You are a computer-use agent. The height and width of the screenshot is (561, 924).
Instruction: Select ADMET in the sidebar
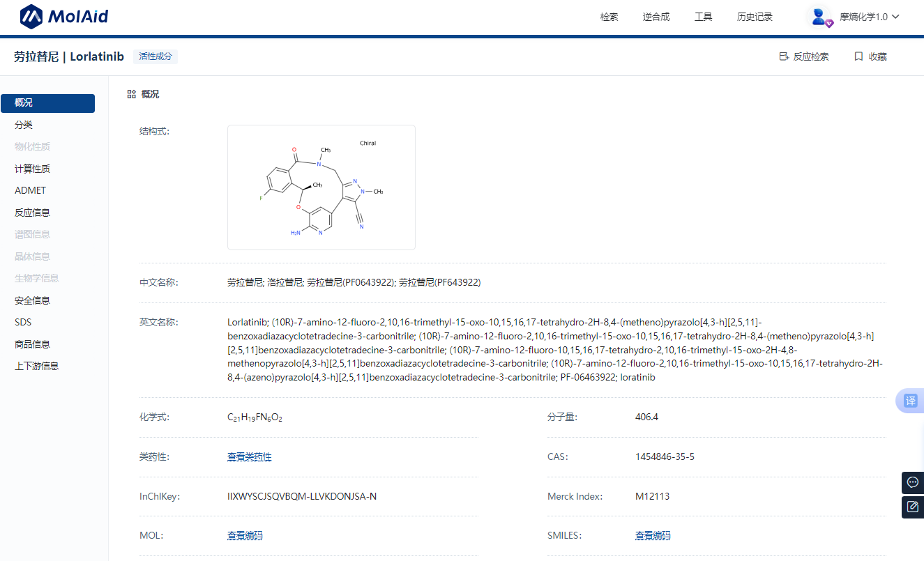[31, 190]
